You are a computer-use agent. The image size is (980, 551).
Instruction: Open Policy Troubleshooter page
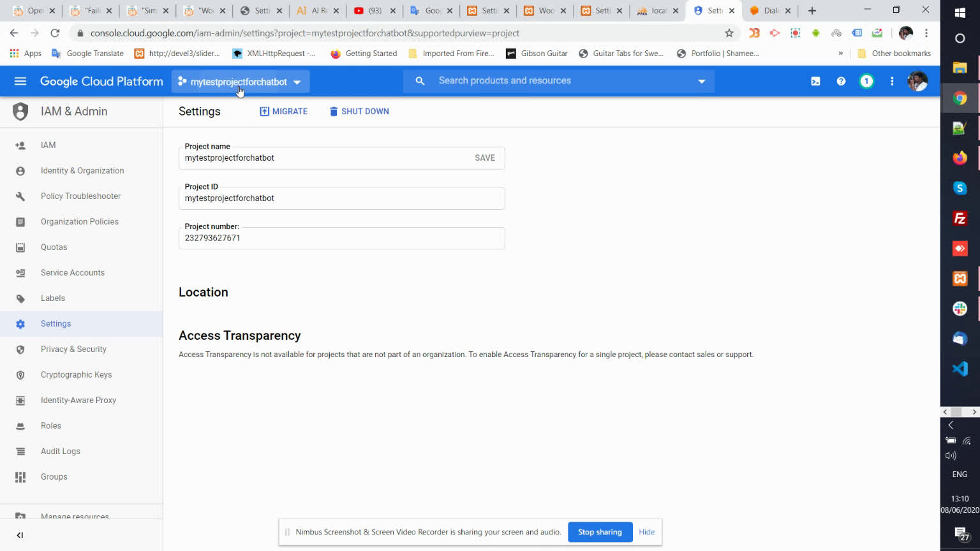[80, 196]
